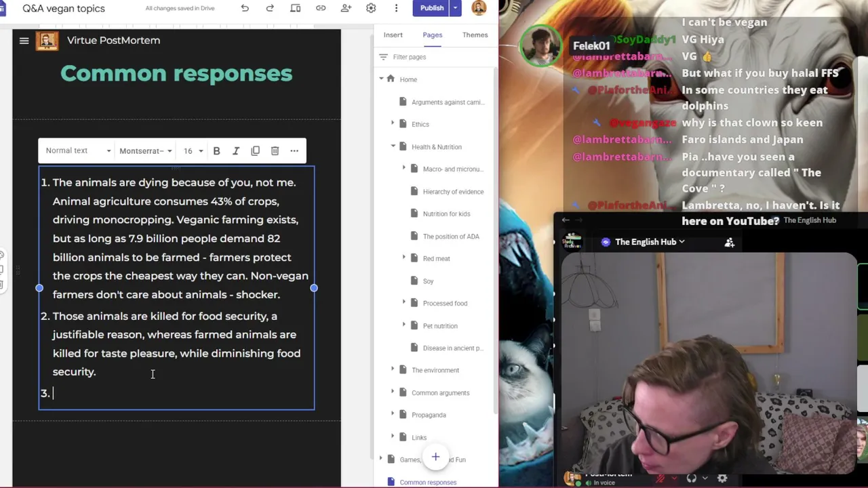Select the Home page
Viewport: 868px width, 488px height.
pyautogui.click(x=408, y=79)
